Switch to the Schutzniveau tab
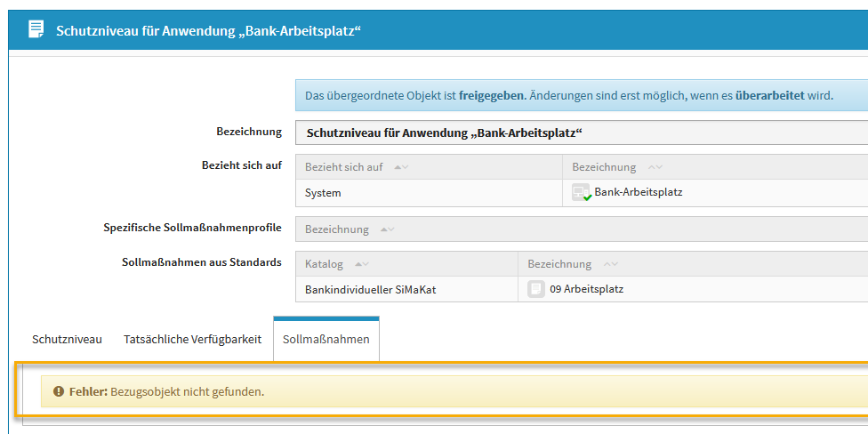Screen dimensions: 868x434 click(x=67, y=340)
